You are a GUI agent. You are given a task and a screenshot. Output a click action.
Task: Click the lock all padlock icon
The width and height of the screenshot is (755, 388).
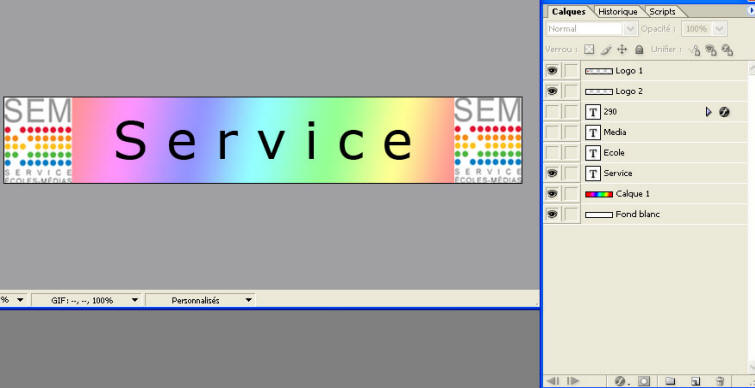point(639,49)
